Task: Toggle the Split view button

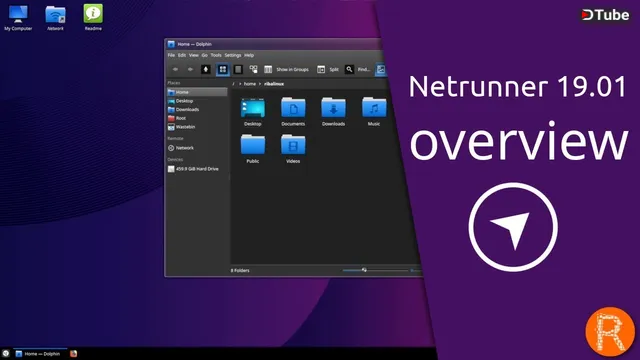Action: pyautogui.click(x=328, y=69)
